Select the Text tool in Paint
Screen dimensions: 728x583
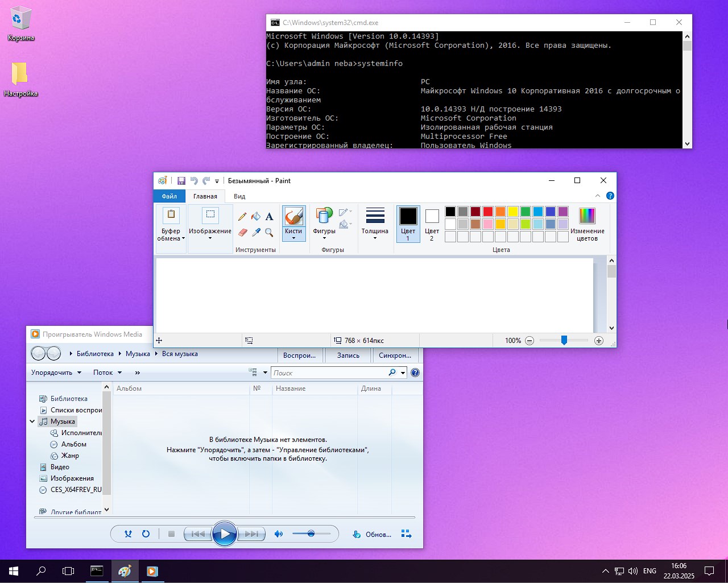270,216
